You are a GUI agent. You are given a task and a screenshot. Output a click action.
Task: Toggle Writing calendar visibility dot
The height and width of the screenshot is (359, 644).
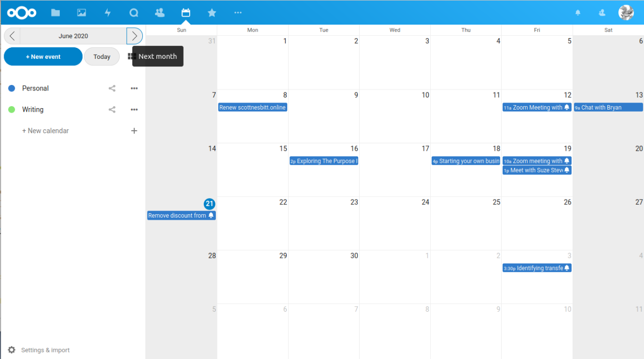pyautogui.click(x=12, y=110)
